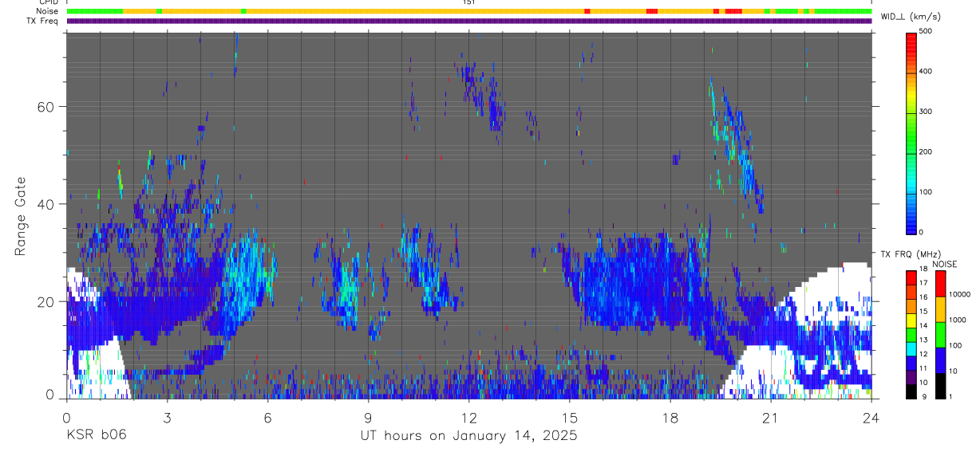
Task: Click the "0" label on width colorbar
Action: 922,232
